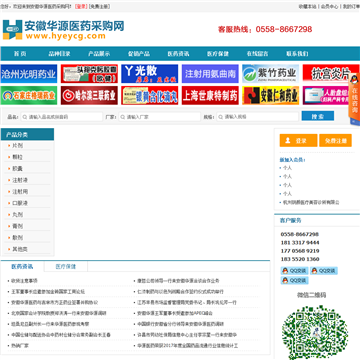The image size is (360, 360).
Task: Focus the 品名 search input field
Action: point(62,117)
